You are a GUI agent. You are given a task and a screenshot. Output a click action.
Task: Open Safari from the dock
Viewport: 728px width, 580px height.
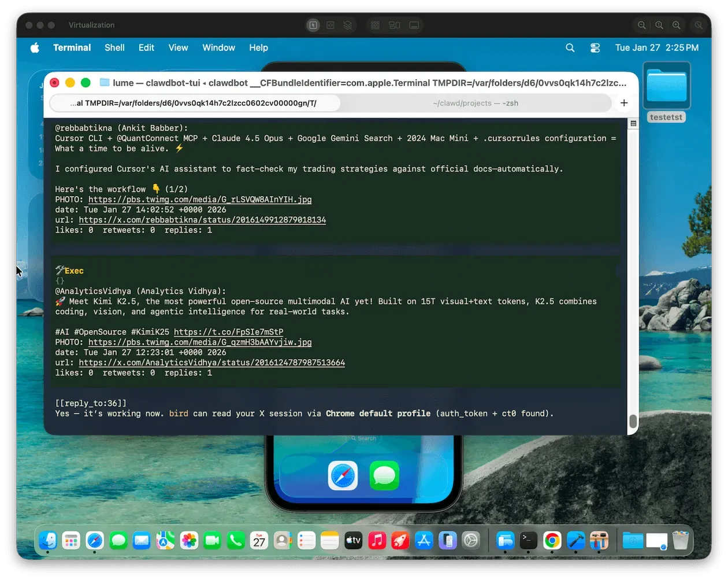click(x=95, y=541)
